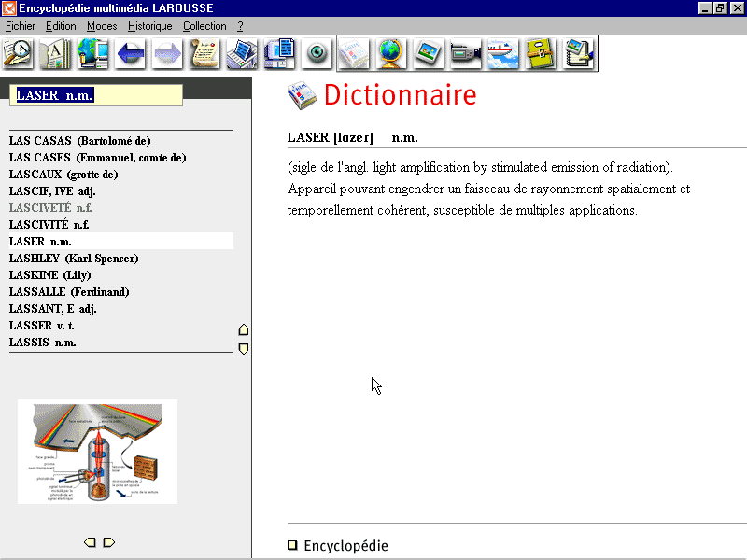
Task: Open the picture gallery icon
Action: (429, 53)
